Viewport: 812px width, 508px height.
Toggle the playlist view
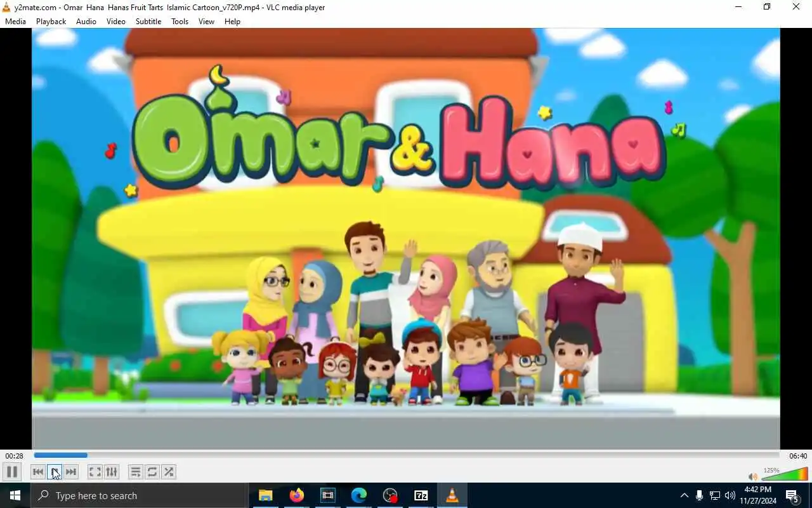tap(135, 472)
